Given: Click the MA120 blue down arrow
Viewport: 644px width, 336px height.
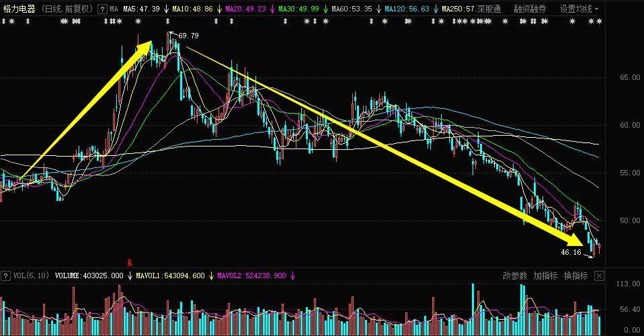Looking at the screenshot, I should tap(436, 9).
